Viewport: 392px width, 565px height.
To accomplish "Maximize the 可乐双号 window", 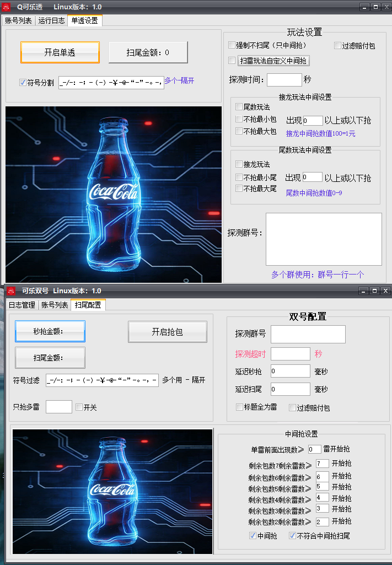I will 375,291.
